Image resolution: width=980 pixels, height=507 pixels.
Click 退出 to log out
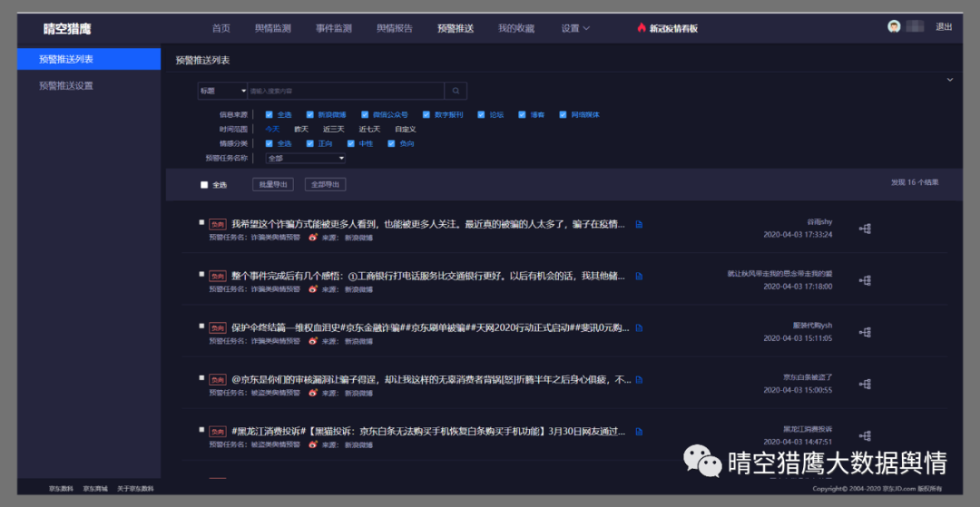[944, 27]
